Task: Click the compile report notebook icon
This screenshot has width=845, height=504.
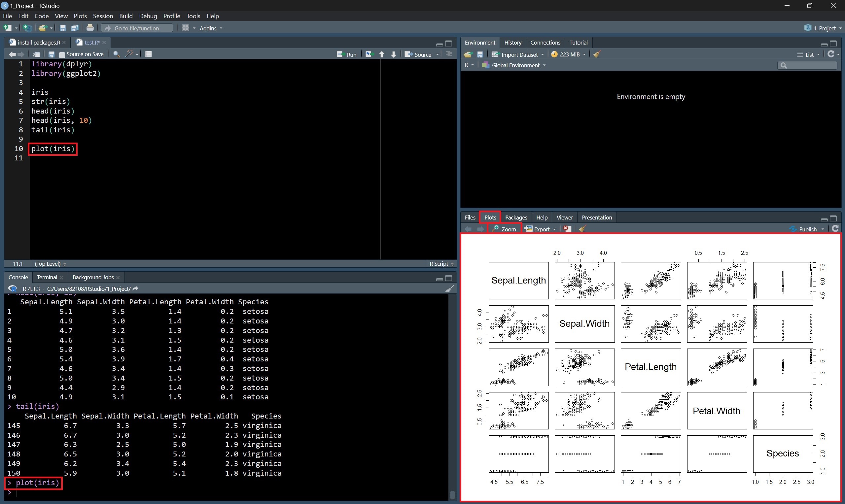Action: pyautogui.click(x=149, y=54)
